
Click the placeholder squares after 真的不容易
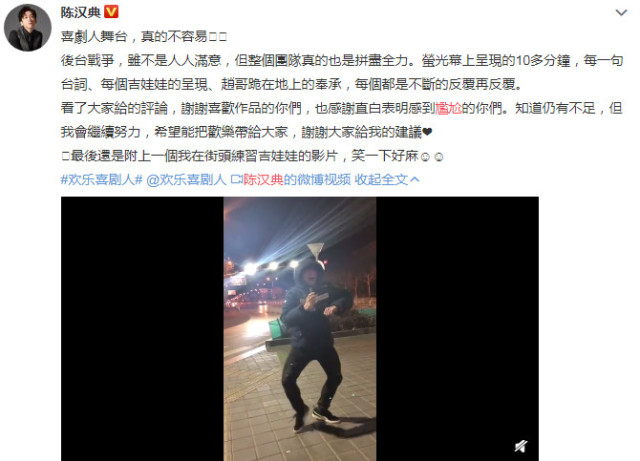[x=218, y=37]
